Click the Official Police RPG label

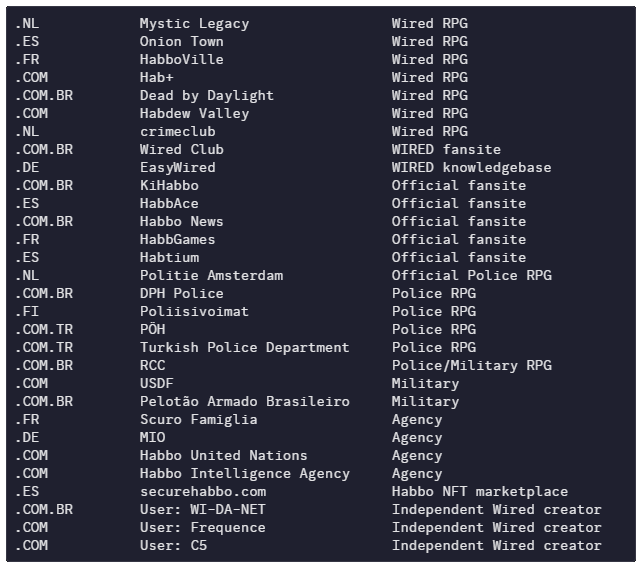coord(471,275)
